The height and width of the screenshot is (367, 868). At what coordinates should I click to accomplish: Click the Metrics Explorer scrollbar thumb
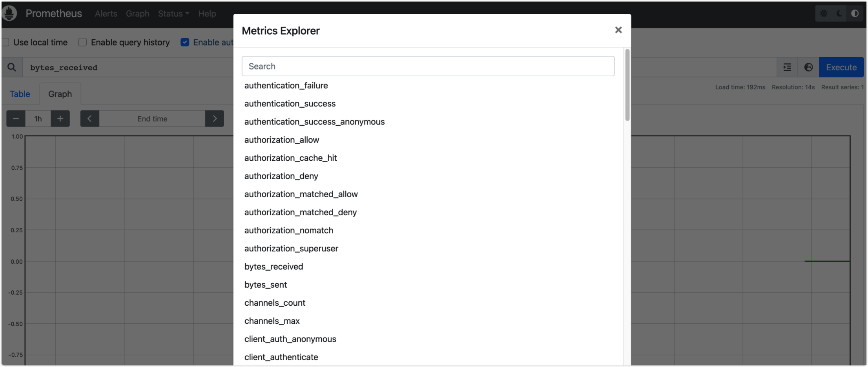pos(627,85)
